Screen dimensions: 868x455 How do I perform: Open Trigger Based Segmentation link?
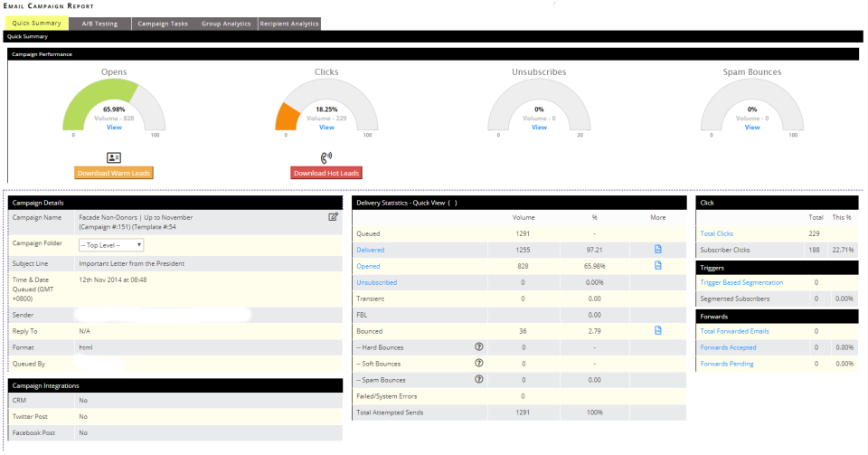(741, 282)
